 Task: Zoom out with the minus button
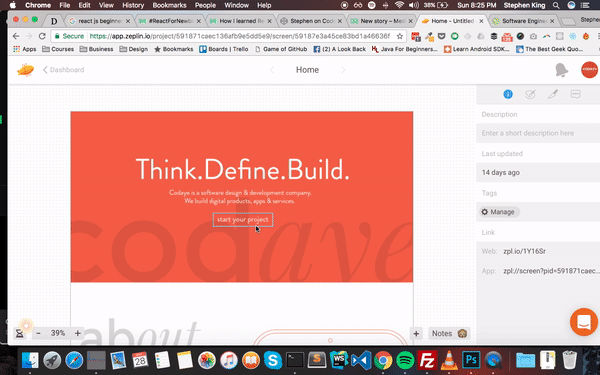[38, 333]
